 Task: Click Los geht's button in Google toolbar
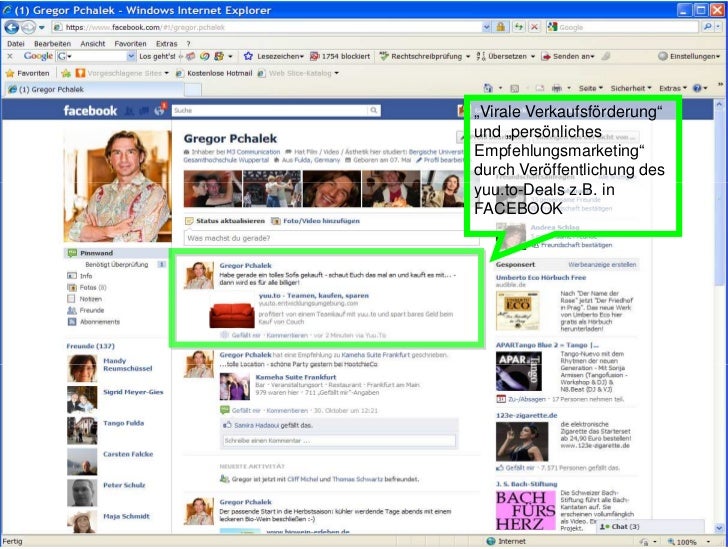tap(157, 56)
